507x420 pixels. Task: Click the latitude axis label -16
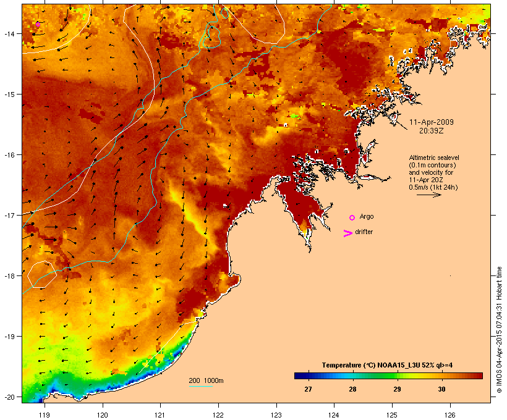(9, 155)
